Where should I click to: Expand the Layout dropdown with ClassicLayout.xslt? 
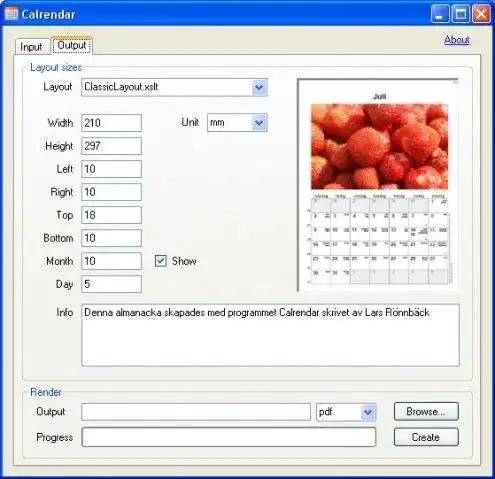[x=259, y=87]
